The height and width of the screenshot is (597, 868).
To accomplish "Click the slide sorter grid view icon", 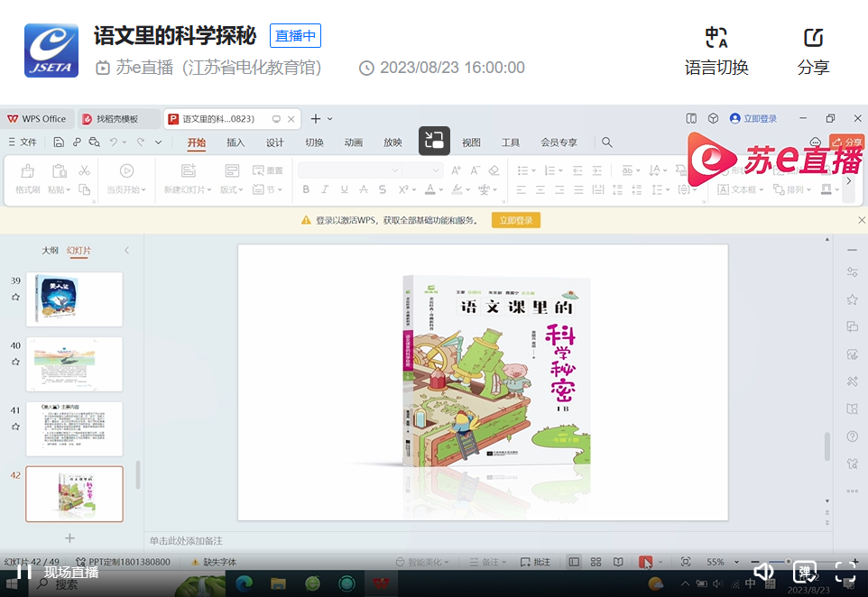I will [596, 562].
